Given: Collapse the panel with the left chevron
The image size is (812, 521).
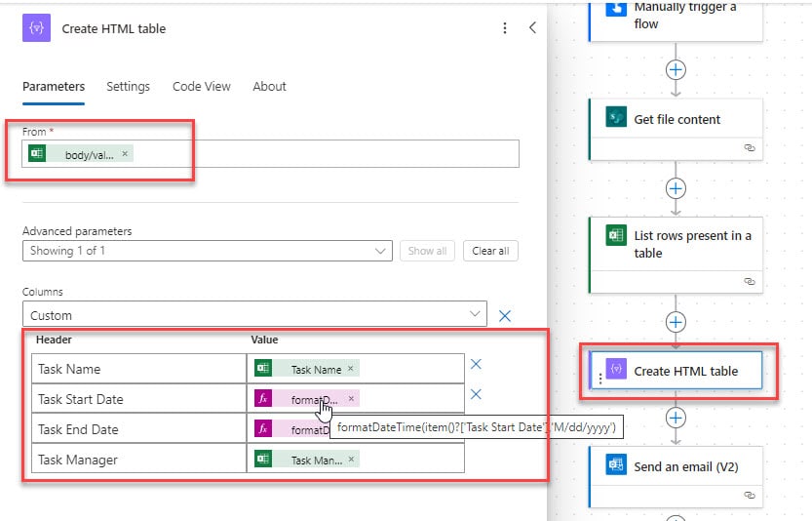Looking at the screenshot, I should 532,28.
